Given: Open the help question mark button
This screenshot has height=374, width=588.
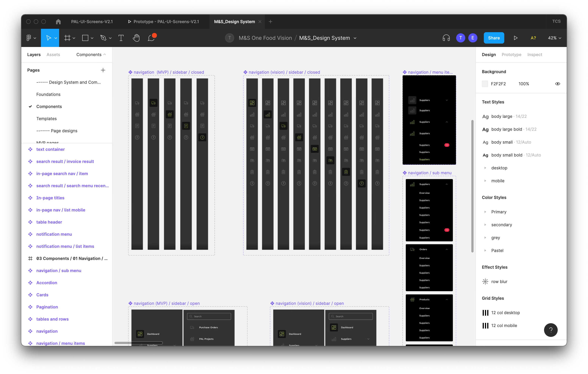Looking at the screenshot, I should pyautogui.click(x=551, y=330).
